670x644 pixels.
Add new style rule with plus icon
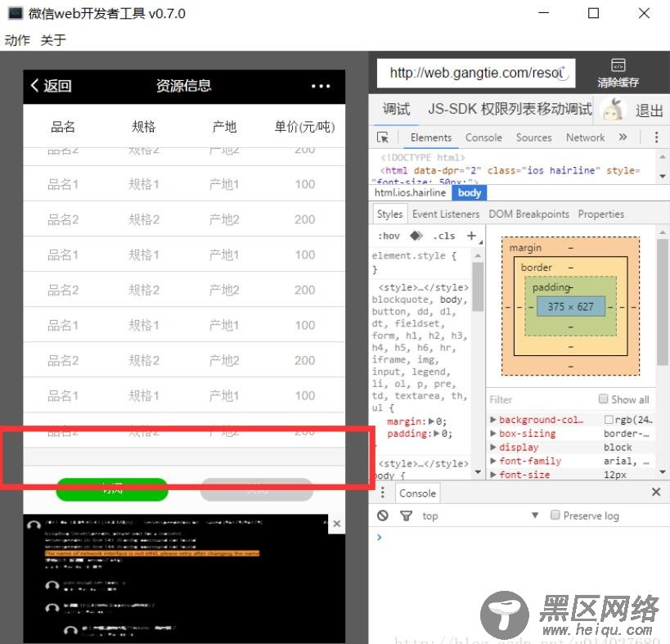click(x=471, y=236)
